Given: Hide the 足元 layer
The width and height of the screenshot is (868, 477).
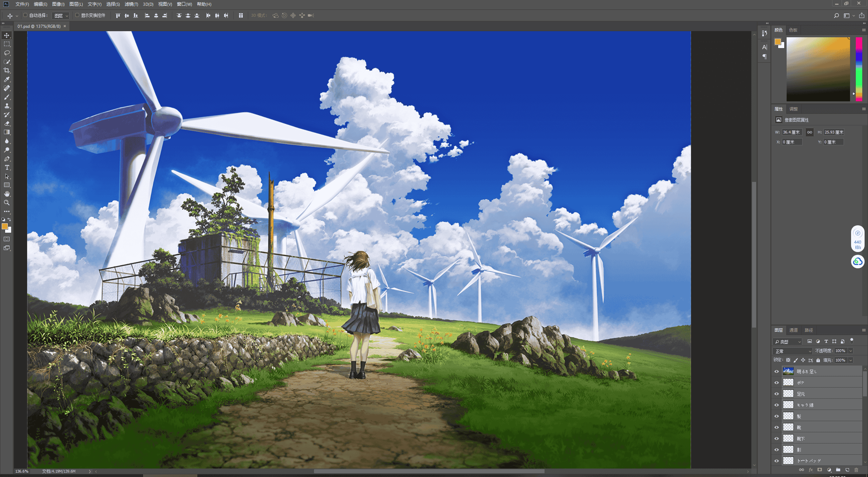Looking at the screenshot, I should click(x=776, y=394).
